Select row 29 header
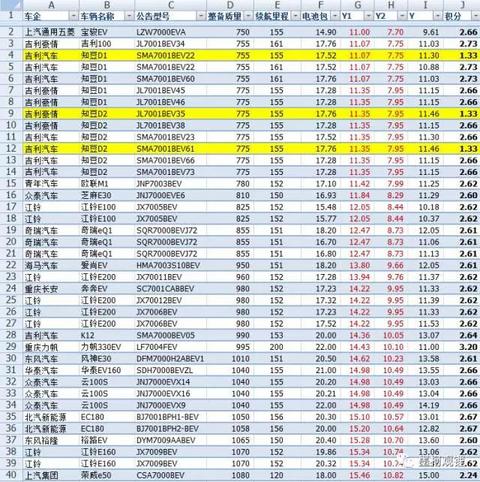The width and height of the screenshot is (480, 482). click(11, 347)
